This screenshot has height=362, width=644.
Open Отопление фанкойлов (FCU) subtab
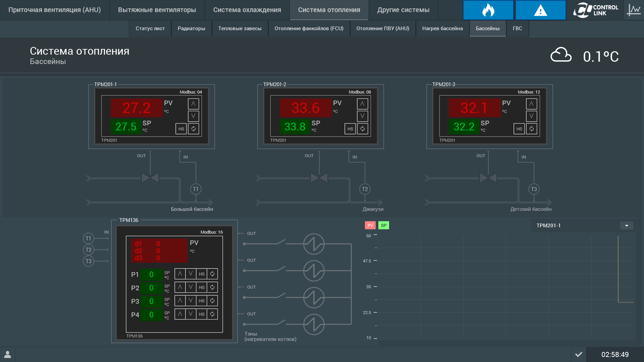click(309, 28)
